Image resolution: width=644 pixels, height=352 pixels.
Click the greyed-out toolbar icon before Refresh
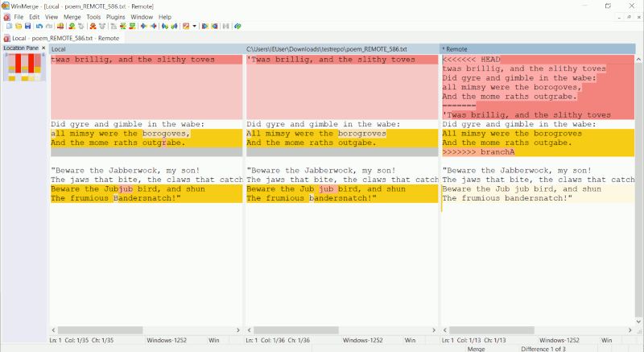tap(226, 26)
